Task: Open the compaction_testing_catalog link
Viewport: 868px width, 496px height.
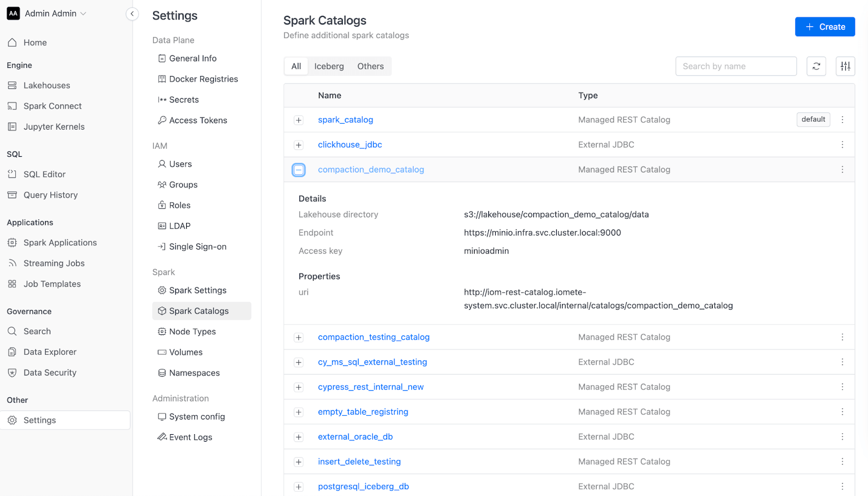Action: tap(374, 337)
